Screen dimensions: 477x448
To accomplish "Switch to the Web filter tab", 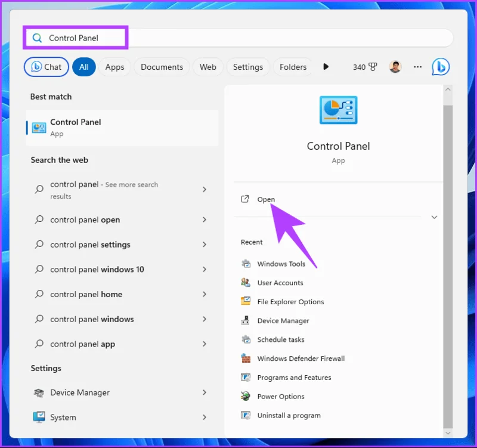I will (x=208, y=67).
